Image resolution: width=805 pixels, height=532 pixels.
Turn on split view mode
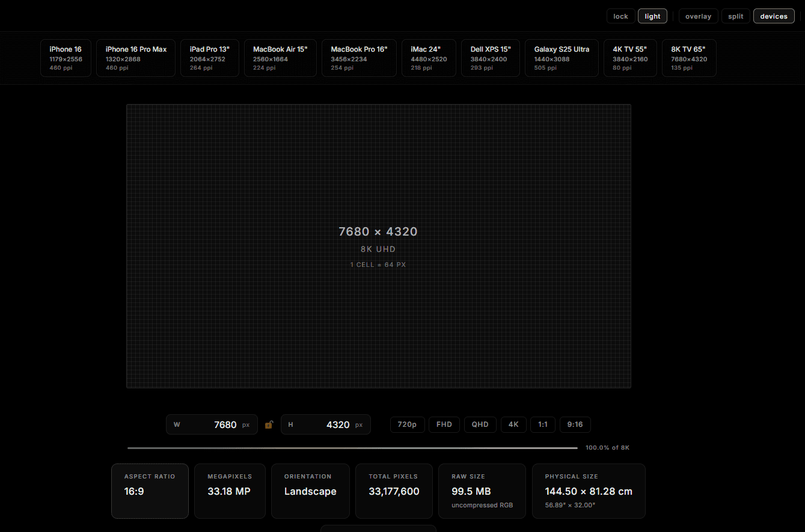(735, 16)
